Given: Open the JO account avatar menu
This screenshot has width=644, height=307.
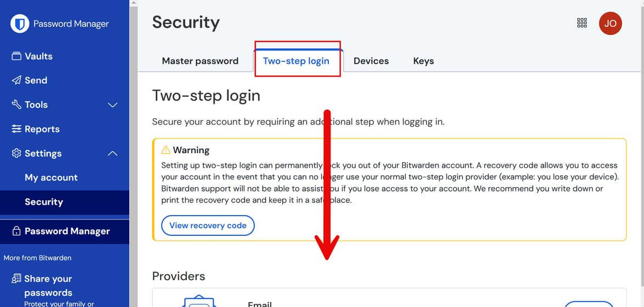Looking at the screenshot, I should point(611,24).
